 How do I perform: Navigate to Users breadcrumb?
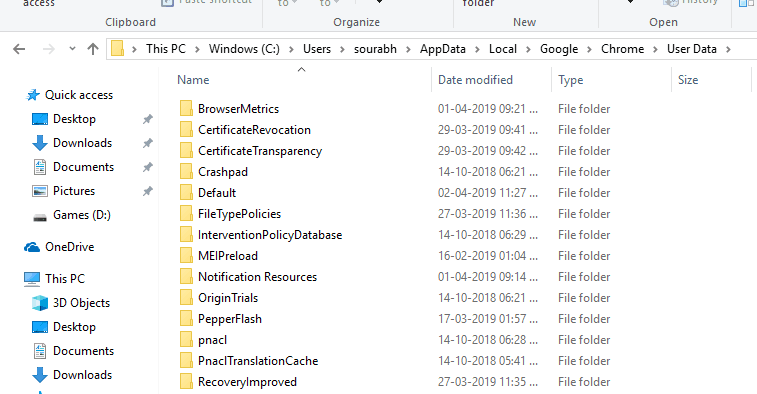[317, 49]
